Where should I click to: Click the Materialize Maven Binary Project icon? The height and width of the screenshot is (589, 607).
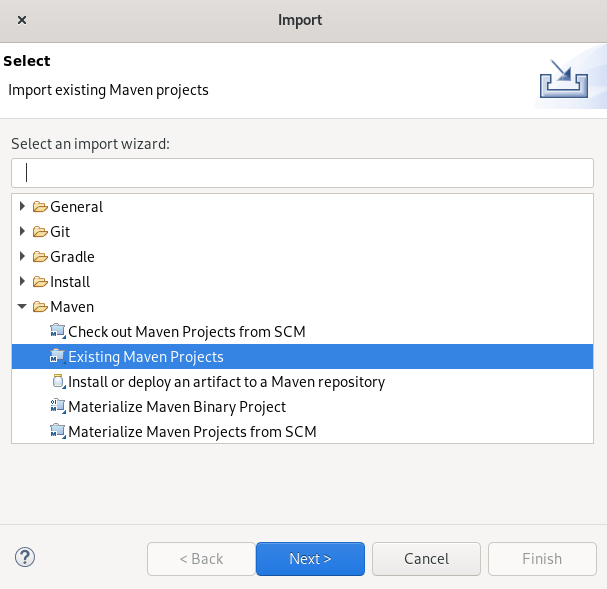[58, 406]
